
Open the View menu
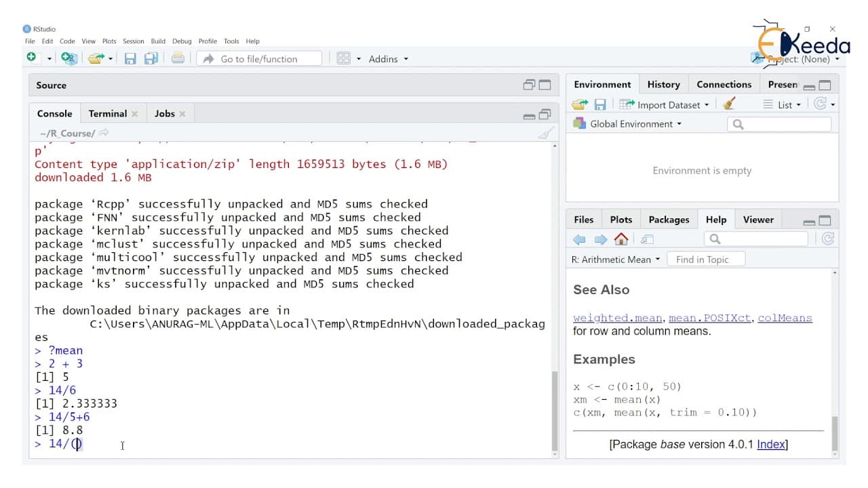pyautogui.click(x=89, y=41)
